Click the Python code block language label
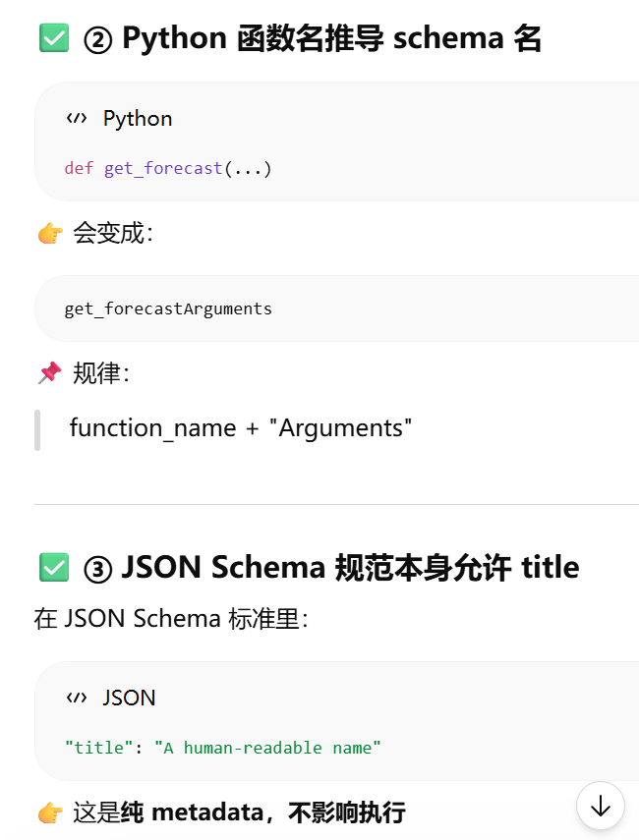This screenshot has width=639, height=840. (x=138, y=119)
